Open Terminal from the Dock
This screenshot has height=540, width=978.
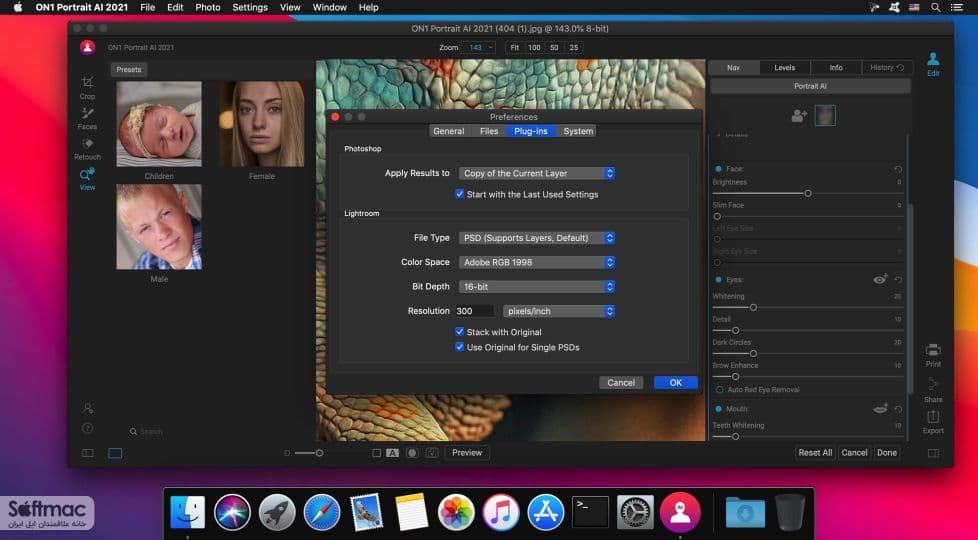[x=590, y=513]
